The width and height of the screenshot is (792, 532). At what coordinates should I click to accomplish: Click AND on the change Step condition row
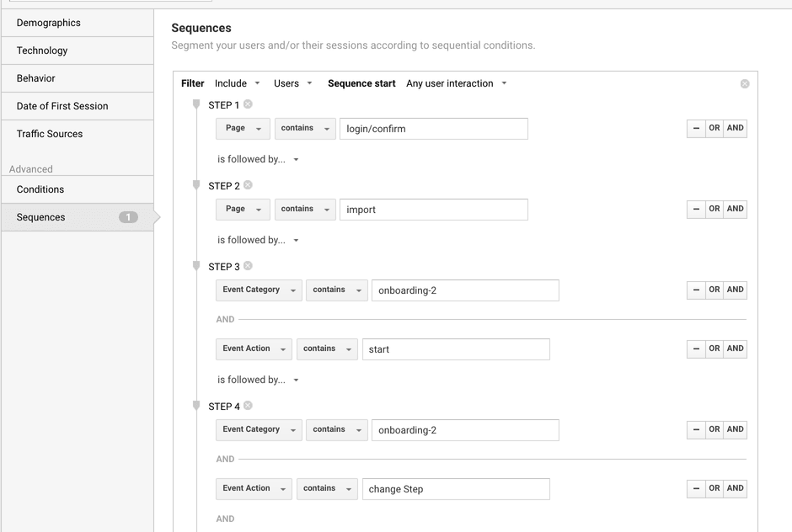click(x=734, y=488)
